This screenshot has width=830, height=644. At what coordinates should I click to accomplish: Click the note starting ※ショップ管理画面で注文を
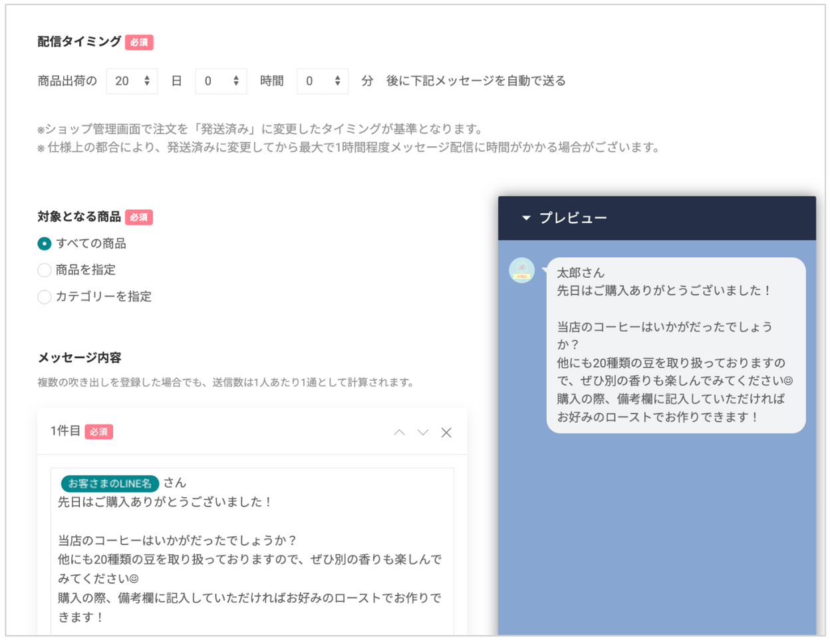click(260, 129)
